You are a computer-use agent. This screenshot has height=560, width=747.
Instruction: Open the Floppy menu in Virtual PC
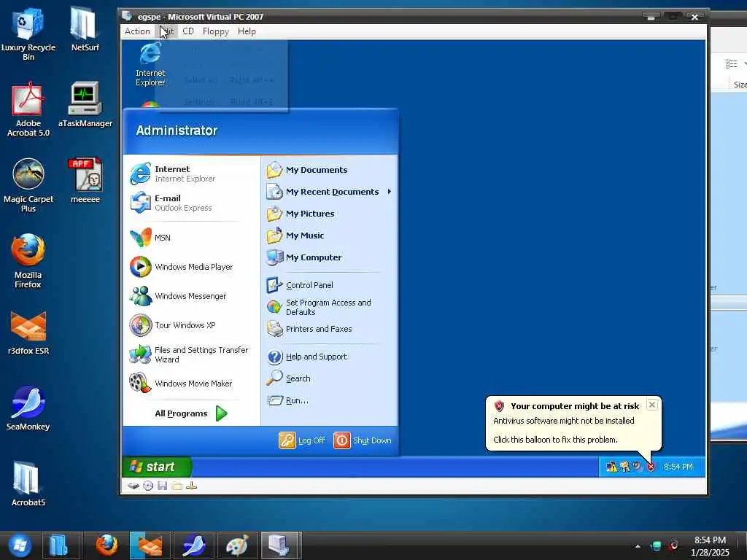click(x=216, y=31)
